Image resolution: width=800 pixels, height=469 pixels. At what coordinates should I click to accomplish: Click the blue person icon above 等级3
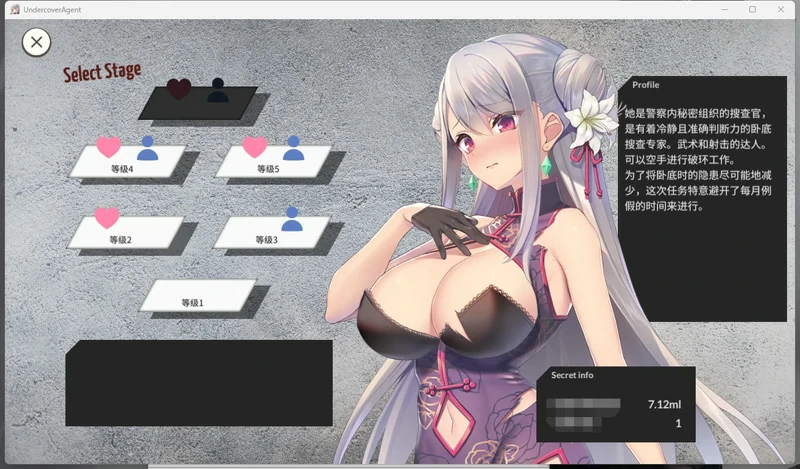click(292, 218)
